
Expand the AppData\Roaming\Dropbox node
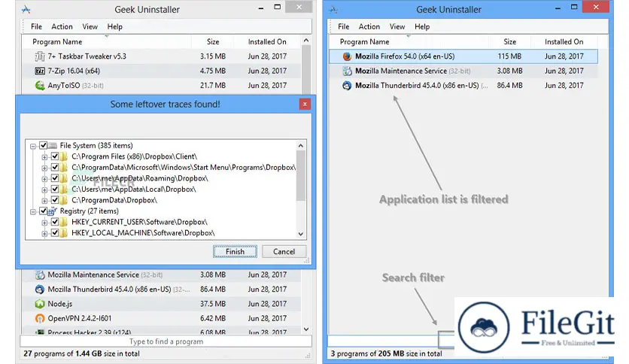44,179
